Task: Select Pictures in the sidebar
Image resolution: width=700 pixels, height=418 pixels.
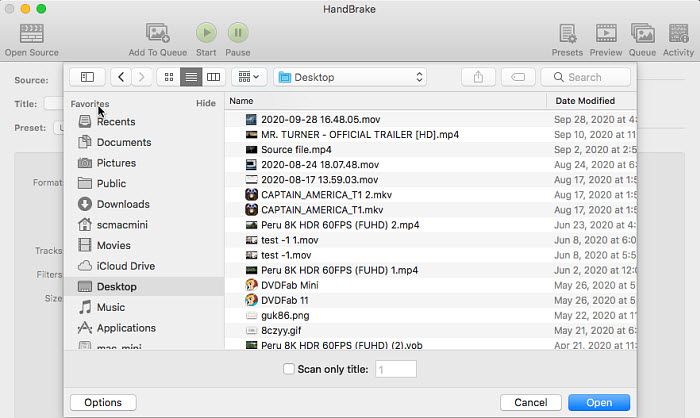Action: [116, 163]
